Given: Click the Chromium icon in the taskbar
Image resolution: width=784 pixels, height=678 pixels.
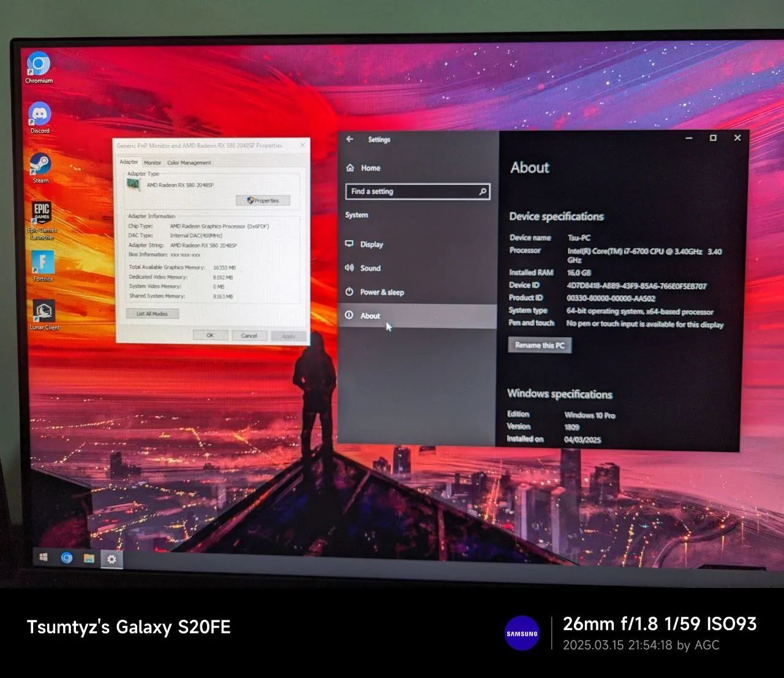Looking at the screenshot, I should point(67,558).
